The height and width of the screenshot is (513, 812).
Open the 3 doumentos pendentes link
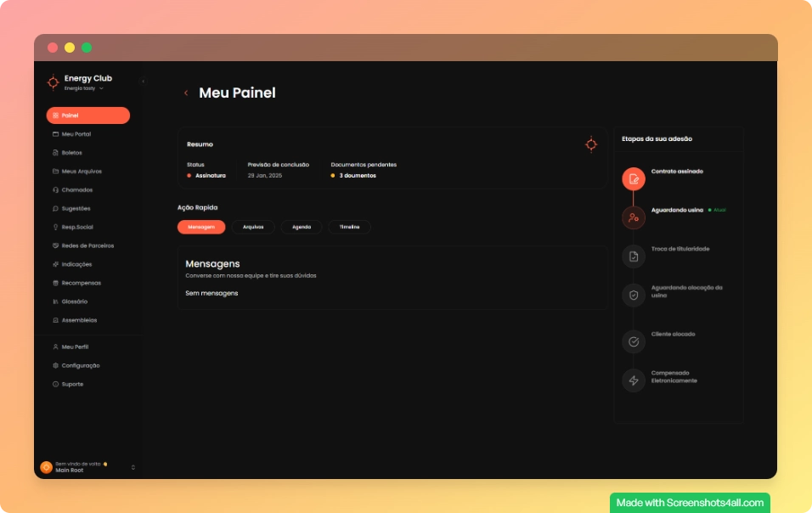tap(358, 176)
